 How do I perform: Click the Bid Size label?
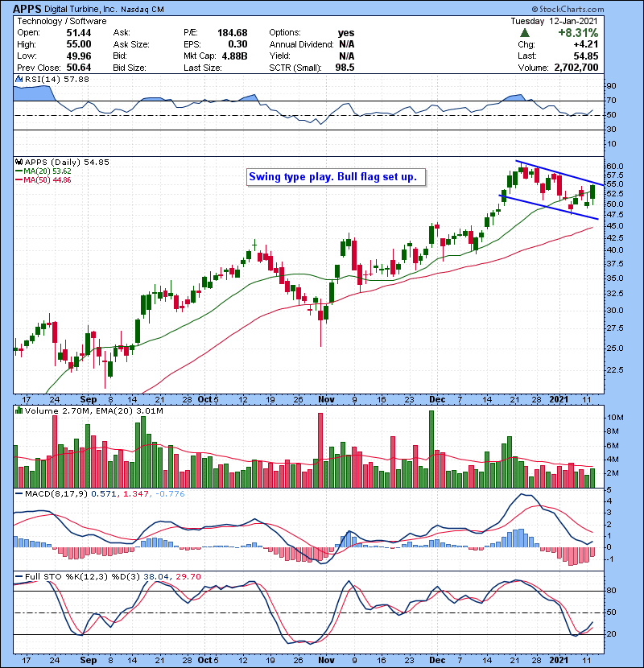click(x=130, y=68)
